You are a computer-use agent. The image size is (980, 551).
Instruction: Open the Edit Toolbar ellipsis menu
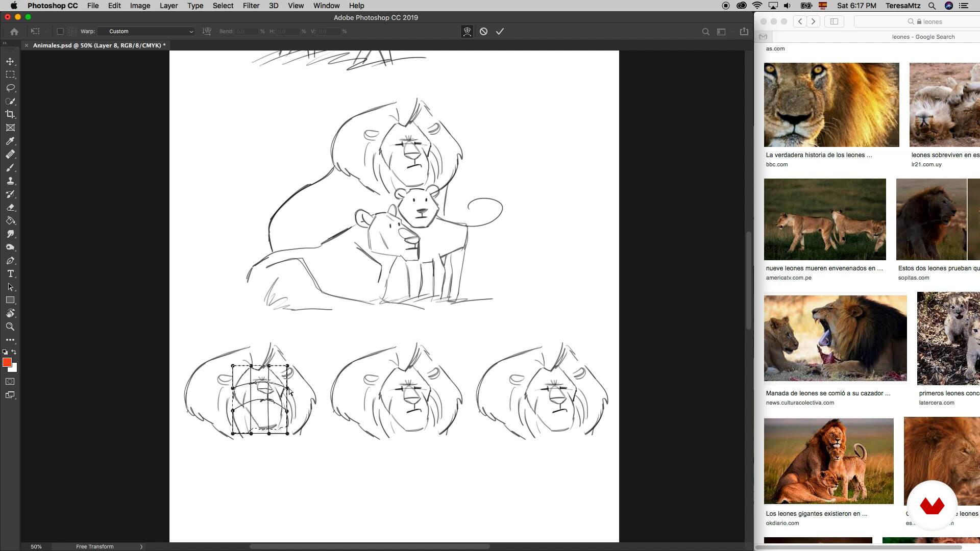(10, 340)
